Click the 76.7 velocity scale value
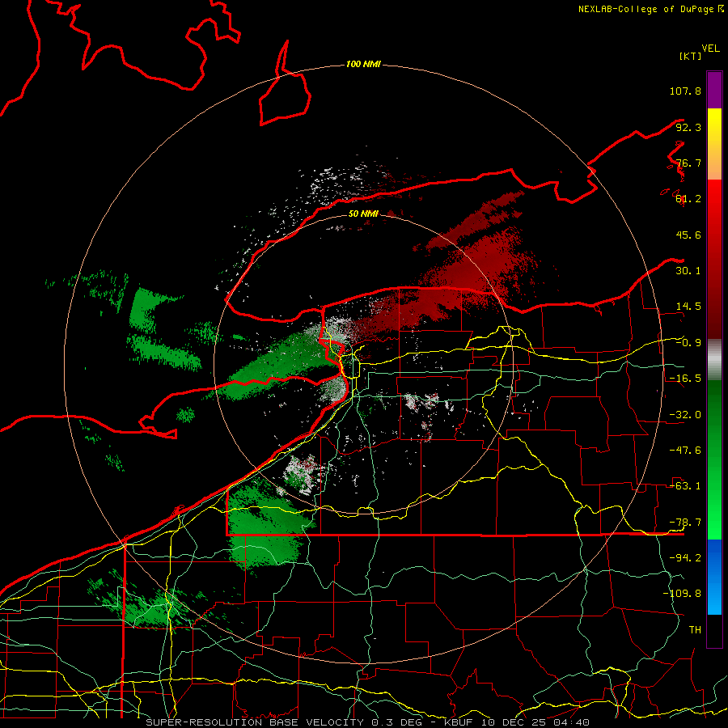 [x=688, y=163]
